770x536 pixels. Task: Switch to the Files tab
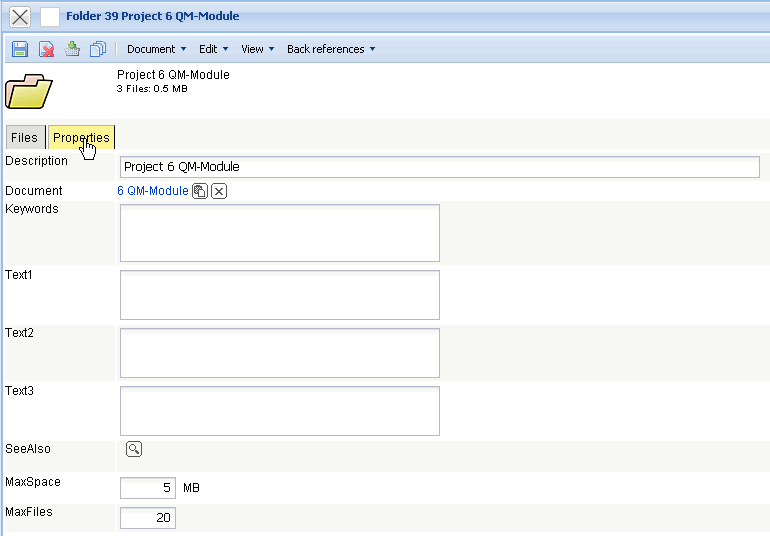tap(24, 138)
